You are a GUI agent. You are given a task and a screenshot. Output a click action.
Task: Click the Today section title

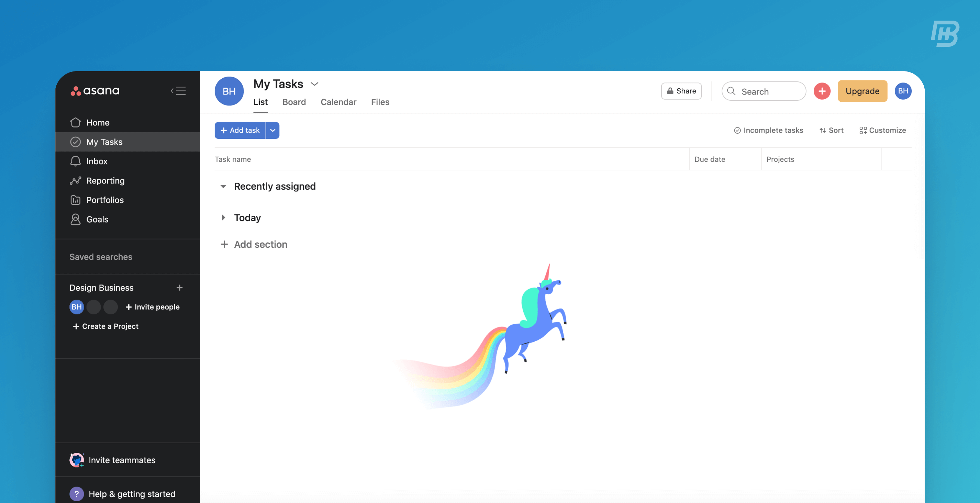point(247,217)
